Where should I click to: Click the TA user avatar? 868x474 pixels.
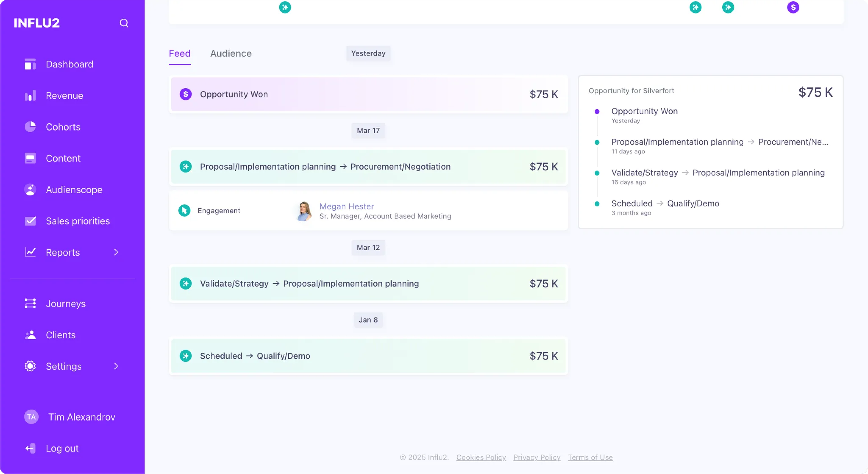(31, 417)
